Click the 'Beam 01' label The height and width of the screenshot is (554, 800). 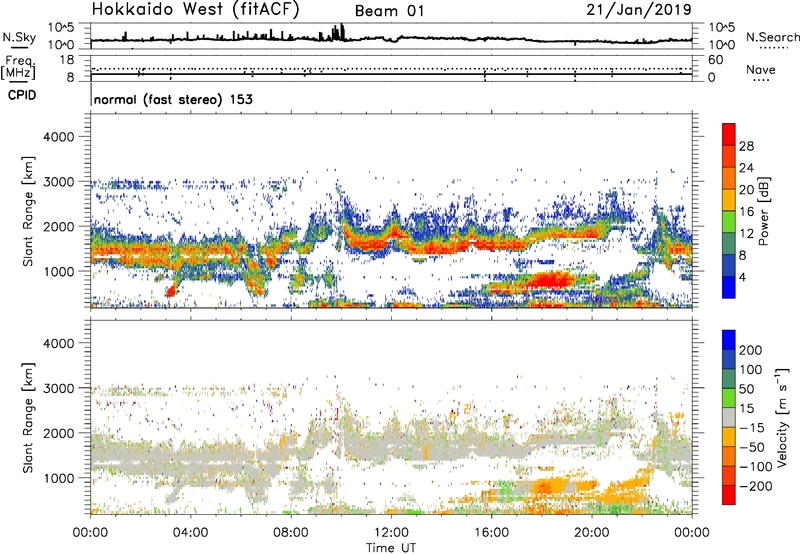click(x=389, y=11)
